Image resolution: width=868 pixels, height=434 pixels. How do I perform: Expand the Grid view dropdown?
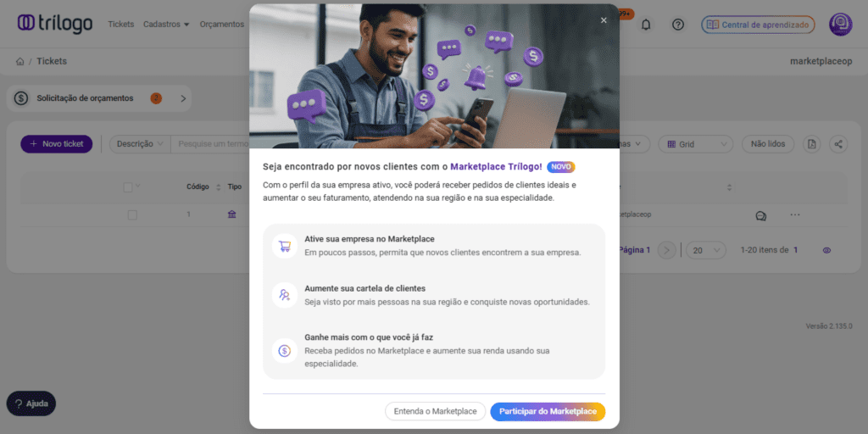[x=695, y=144]
